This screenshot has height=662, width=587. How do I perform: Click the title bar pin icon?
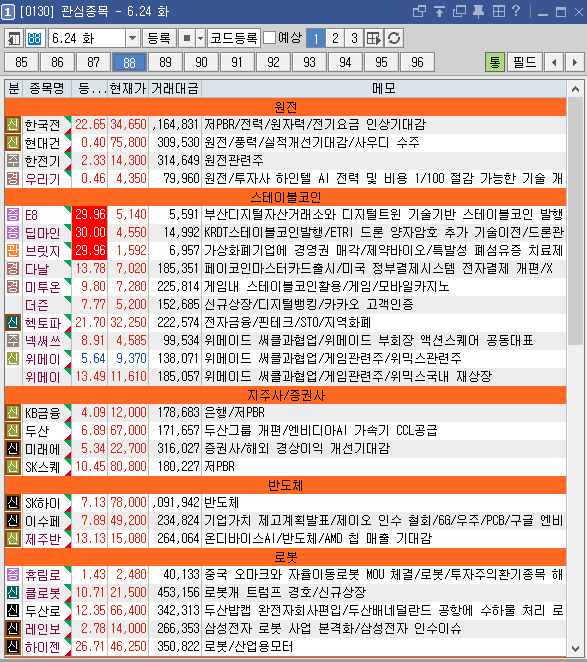[x=478, y=11]
